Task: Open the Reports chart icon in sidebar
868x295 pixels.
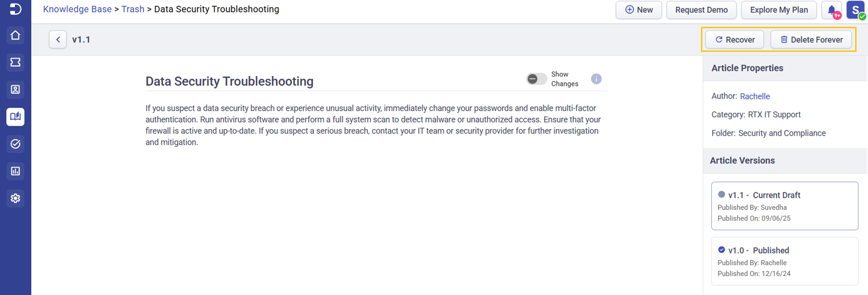Action: click(x=15, y=171)
